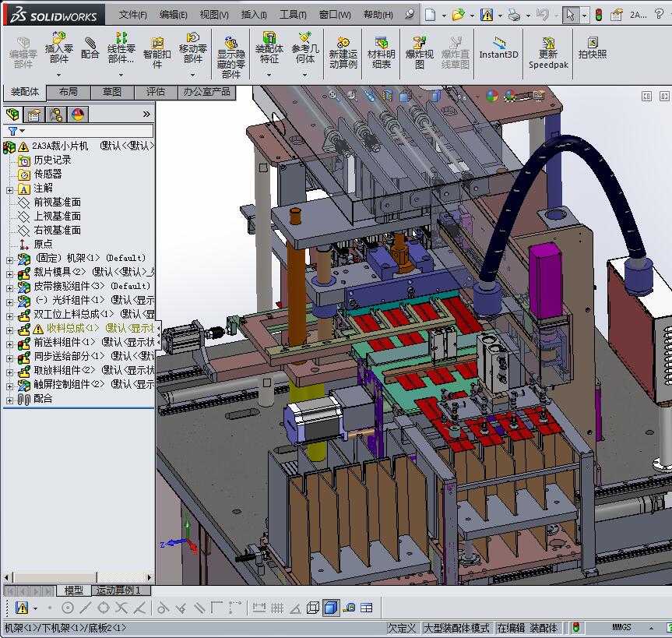672x638 pixels.
Task: Open the 工具(T) menu
Action: pos(293,14)
